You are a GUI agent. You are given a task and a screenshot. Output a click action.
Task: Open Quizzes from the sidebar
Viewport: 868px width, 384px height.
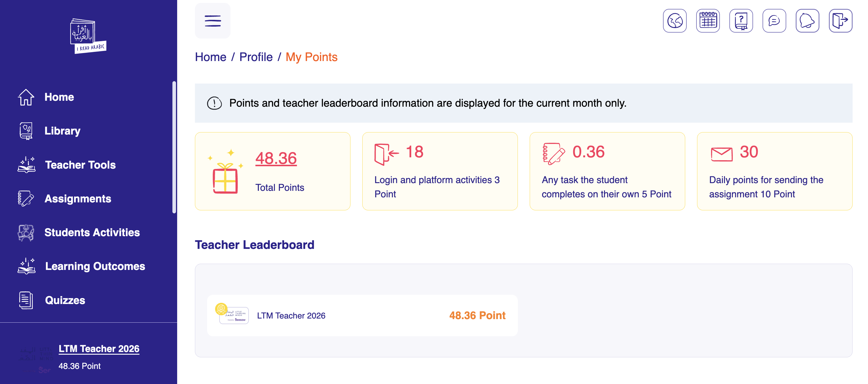pos(65,300)
